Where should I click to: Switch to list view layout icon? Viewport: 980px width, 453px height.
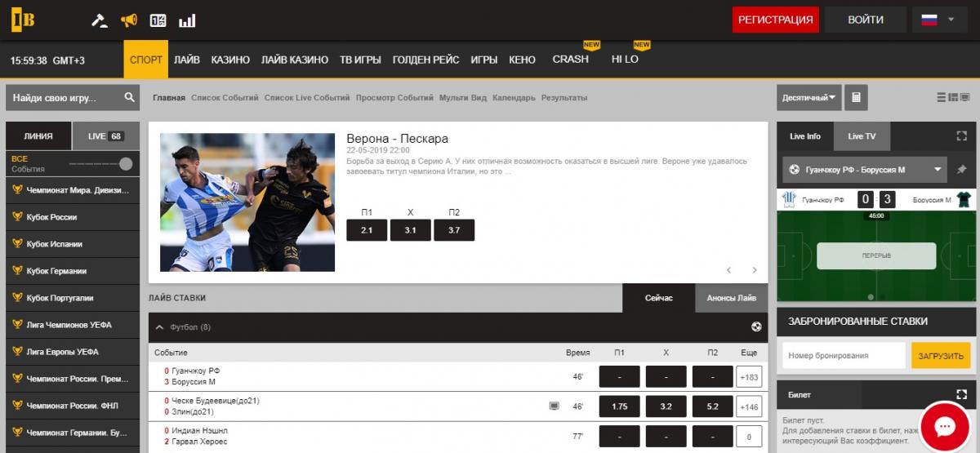(942, 98)
